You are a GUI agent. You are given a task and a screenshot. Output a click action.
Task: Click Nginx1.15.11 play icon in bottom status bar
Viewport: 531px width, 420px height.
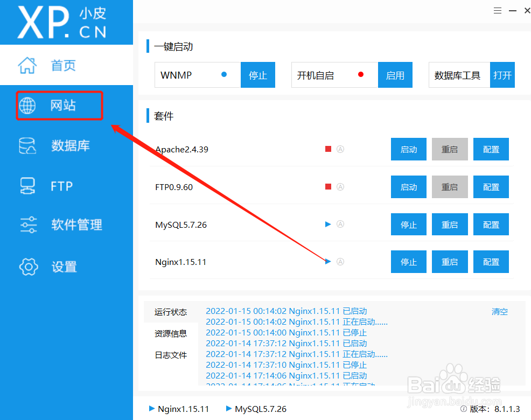(152, 409)
